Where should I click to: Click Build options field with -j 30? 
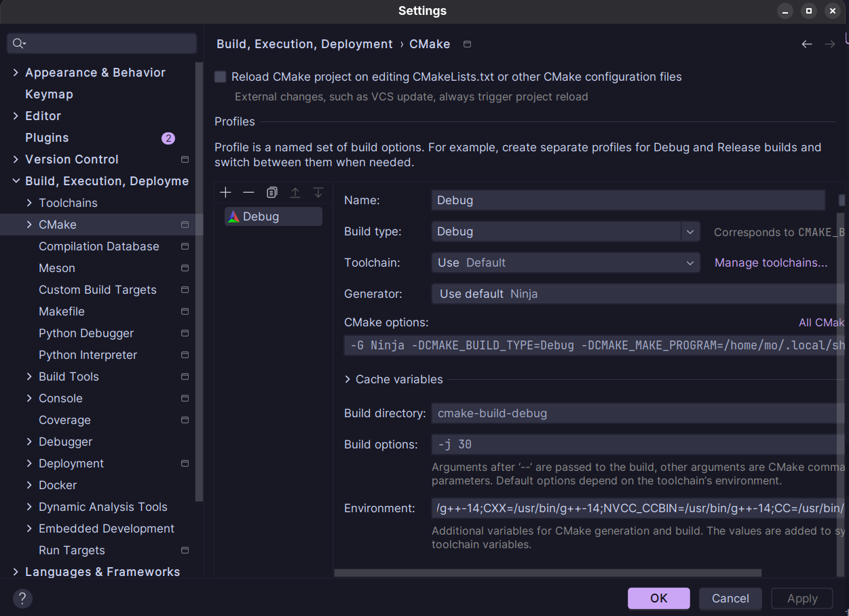639,444
